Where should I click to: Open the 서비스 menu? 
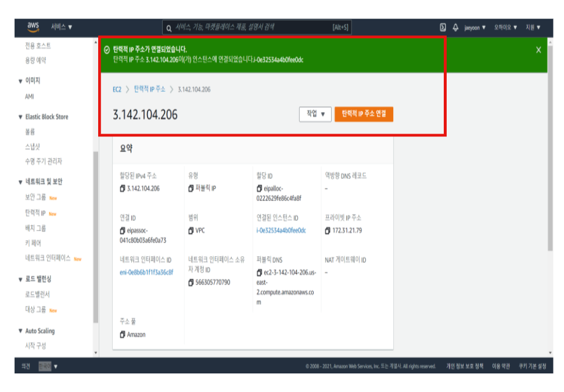[x=62, y=27]
